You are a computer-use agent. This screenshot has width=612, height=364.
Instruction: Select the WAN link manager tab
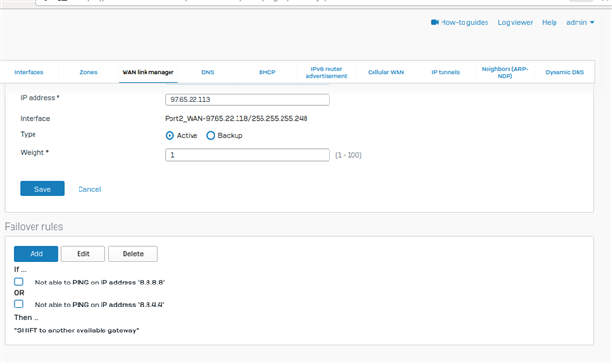tap(147, 72)
